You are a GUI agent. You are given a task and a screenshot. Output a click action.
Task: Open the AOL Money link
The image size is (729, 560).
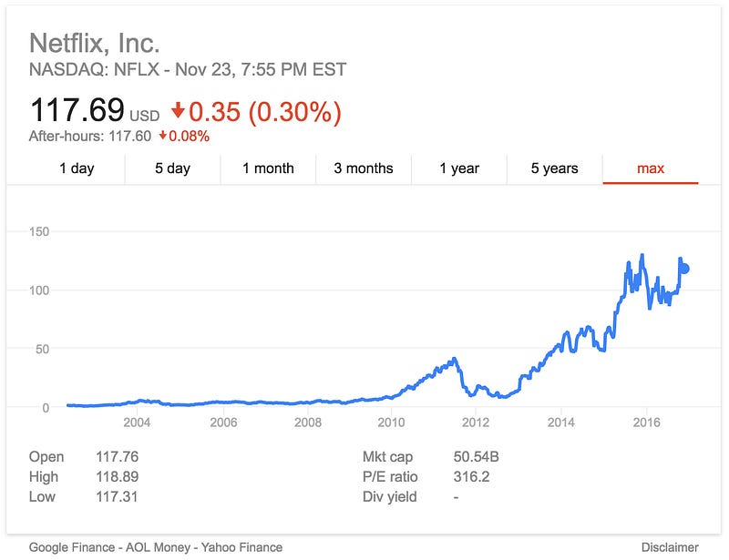pos(168,547)
